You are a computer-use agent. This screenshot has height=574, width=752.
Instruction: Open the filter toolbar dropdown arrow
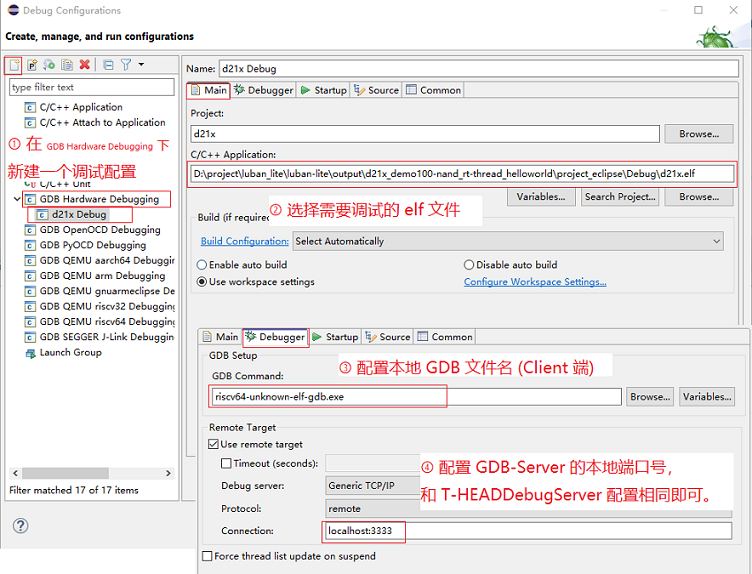141,65
